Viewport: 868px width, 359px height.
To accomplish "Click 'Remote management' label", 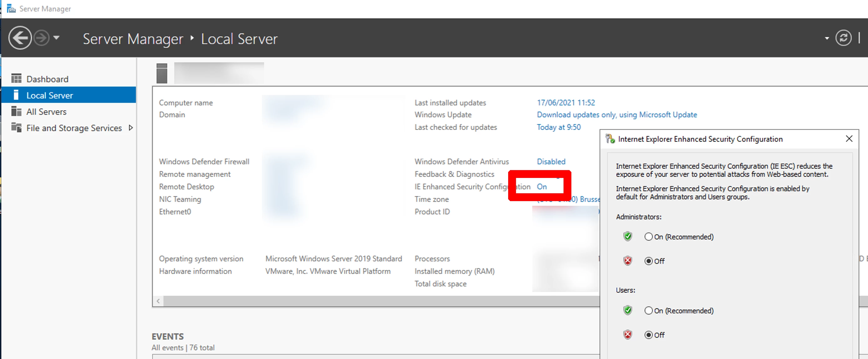I will pos(194,174).
